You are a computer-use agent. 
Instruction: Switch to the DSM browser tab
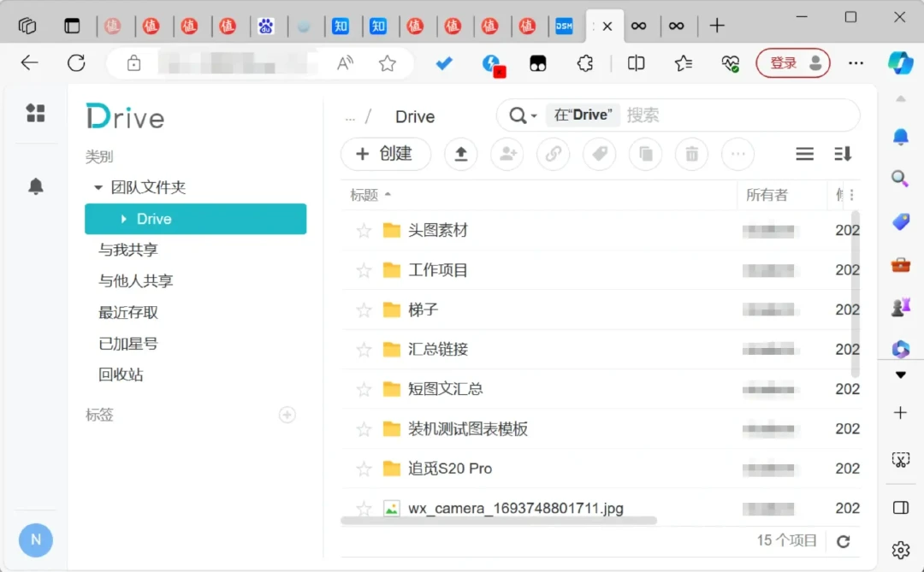(x=564, y=26)
